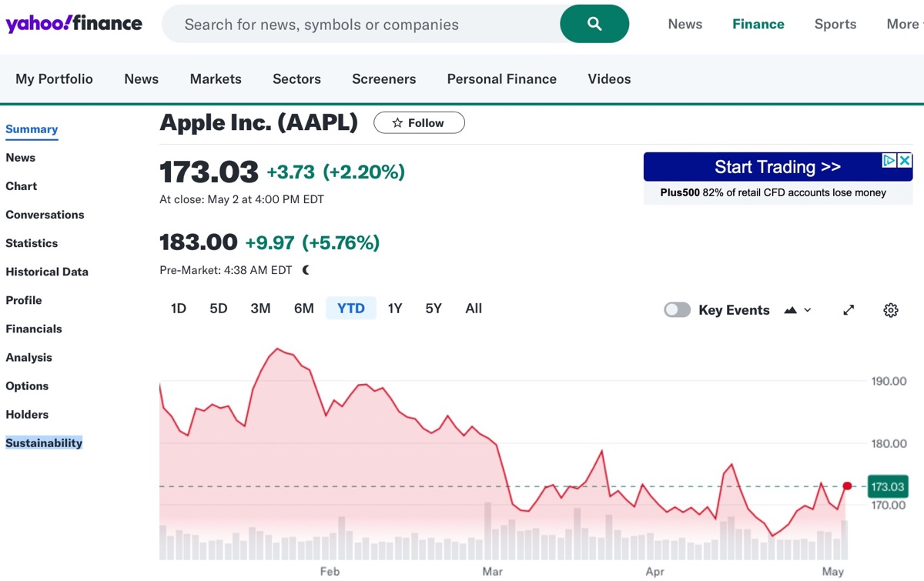Open the Sports top link

click(x=835, y=24)
